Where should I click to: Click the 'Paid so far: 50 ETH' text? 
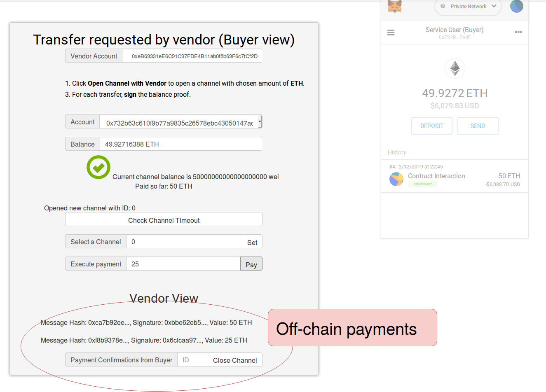coord(164,186)
